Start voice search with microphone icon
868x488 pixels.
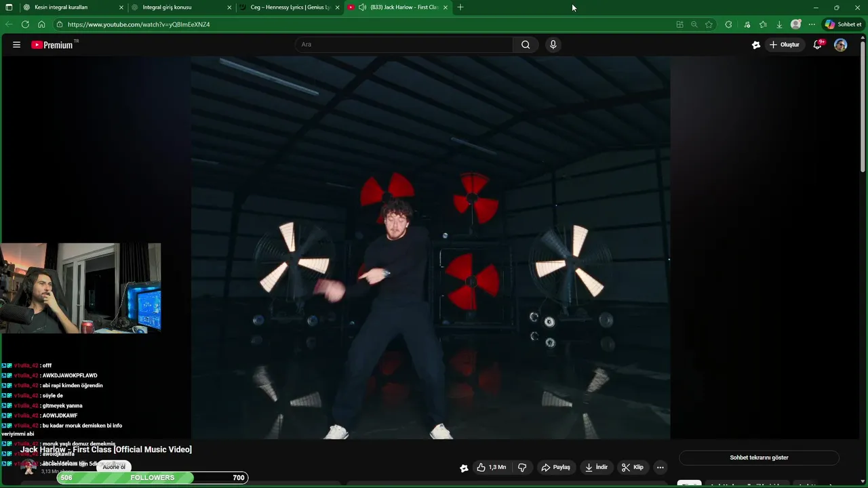click(x=553, y=45)
